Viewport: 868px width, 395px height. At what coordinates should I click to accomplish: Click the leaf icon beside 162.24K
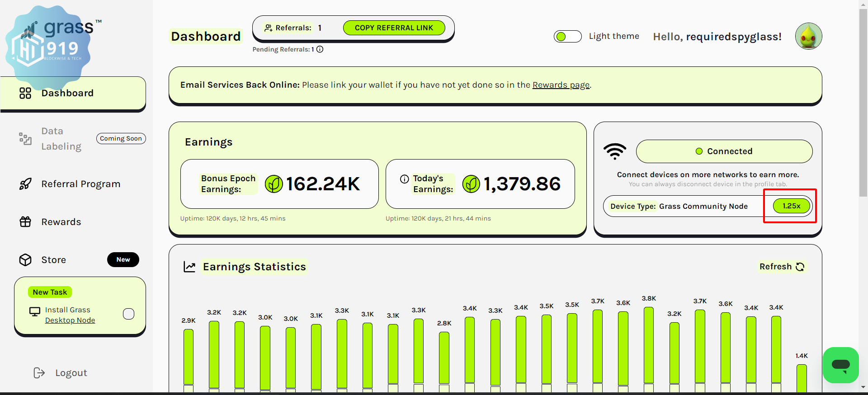[x=274, y=184]
